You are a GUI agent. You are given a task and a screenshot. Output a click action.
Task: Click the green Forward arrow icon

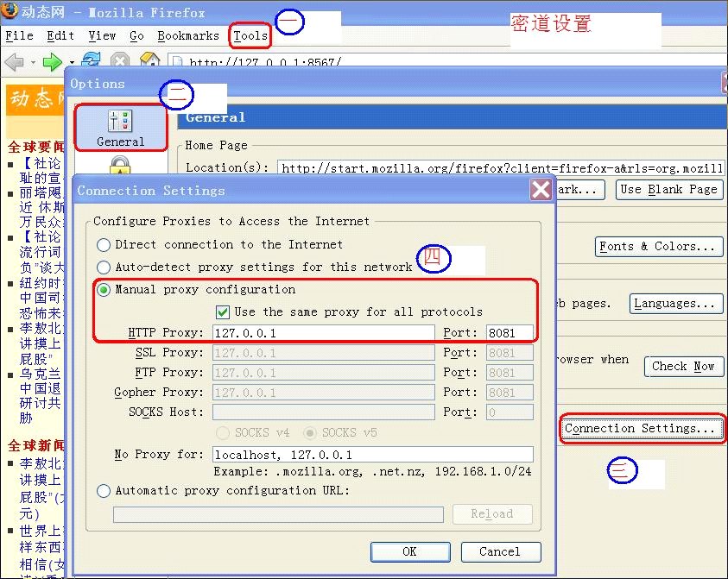click(52, 62)
